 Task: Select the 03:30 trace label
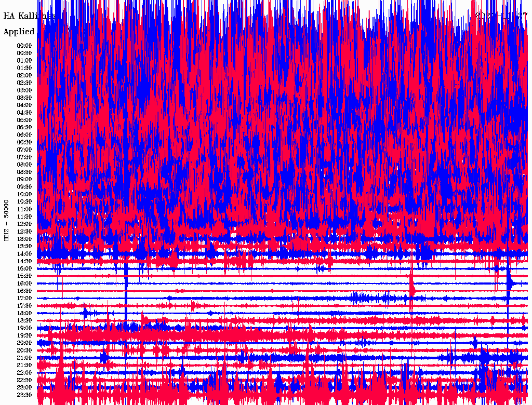tap(24, 98)
